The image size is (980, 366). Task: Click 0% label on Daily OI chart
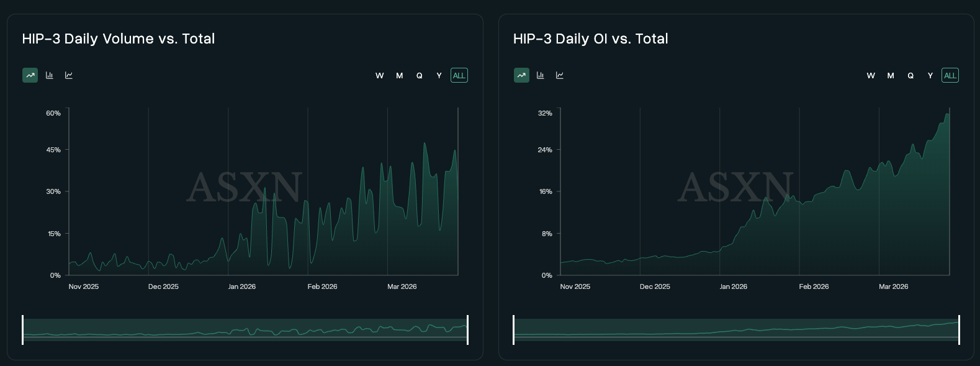(x=547, y=275)
